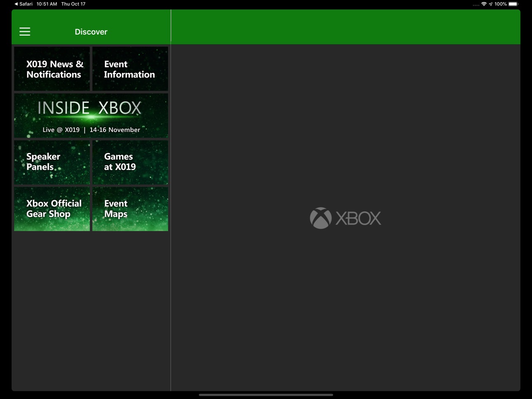Open the Speaker Panels tile
The width and height of the screenshot is (532, 399).
(x=52, y=162)
